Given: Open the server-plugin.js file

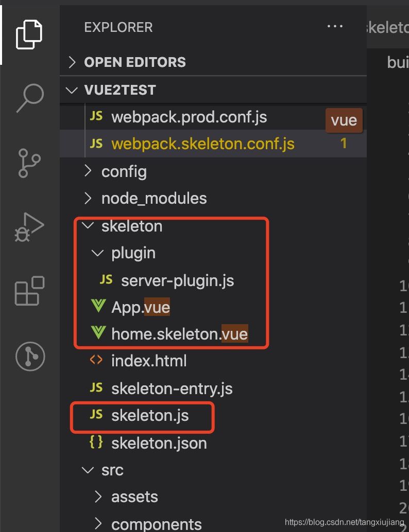Looking at the screenshot, I should click(177, 280).
